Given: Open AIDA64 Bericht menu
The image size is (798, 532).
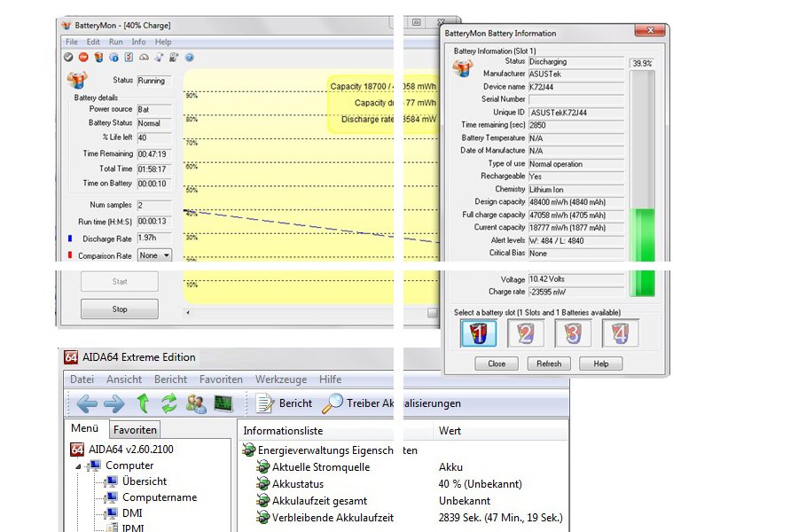Looking at the screenshot, I should [170, 379].
